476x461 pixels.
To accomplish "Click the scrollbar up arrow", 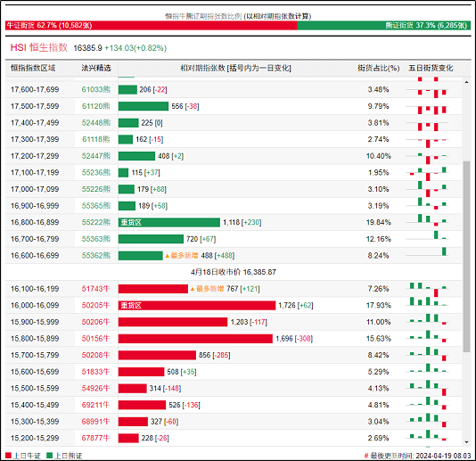I will (466, 82).
